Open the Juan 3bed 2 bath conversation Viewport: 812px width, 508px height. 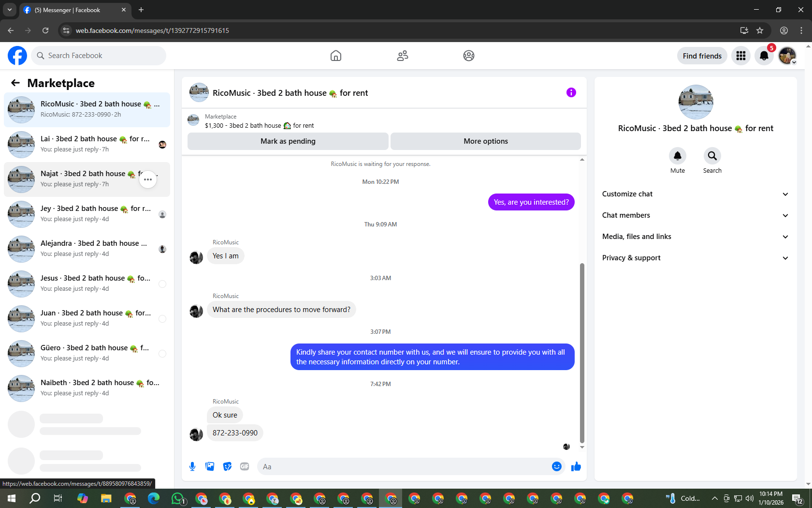point(87,318)
